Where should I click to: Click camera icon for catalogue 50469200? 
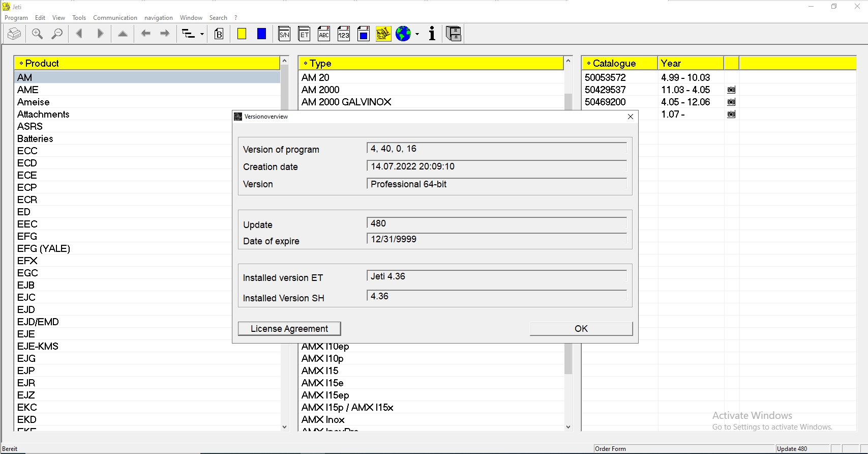pos(731,102)
